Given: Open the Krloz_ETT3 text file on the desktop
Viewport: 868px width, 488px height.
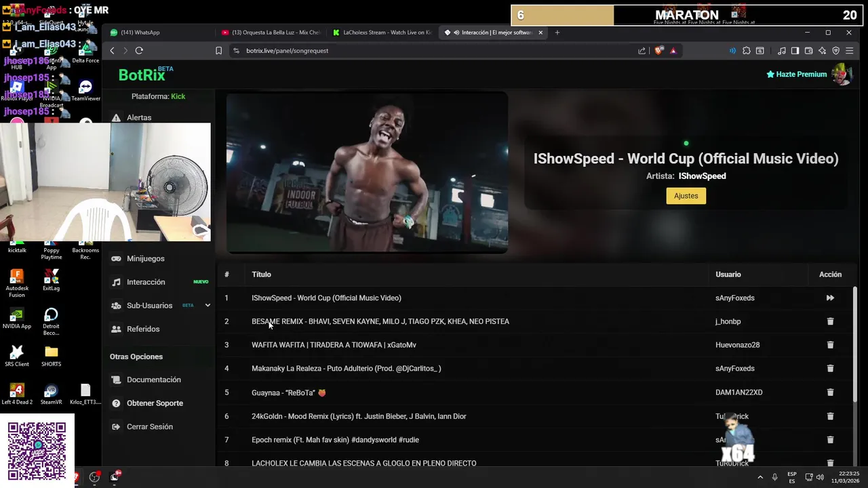Looking at the screenshot, I should [x=85, y=394].
